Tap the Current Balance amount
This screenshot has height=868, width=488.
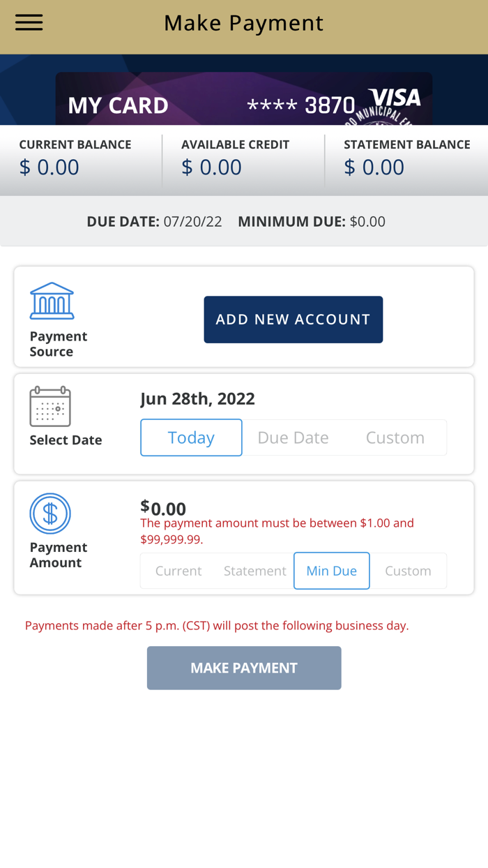click(x=49, y=167)
